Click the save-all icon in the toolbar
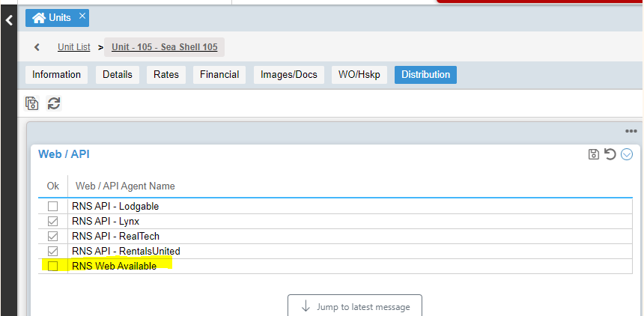The image size is (644, 316). click(31, 103)
